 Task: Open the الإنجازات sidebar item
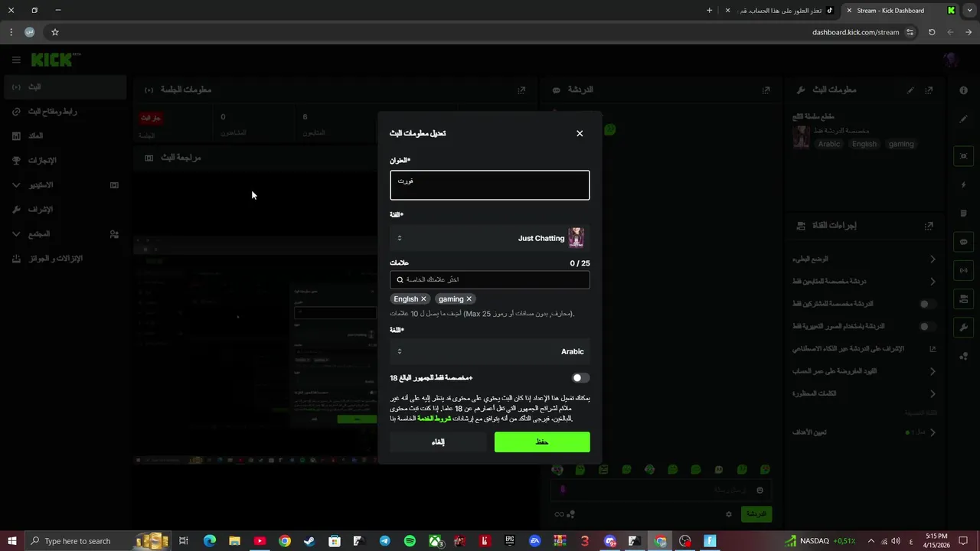[64, 161]
